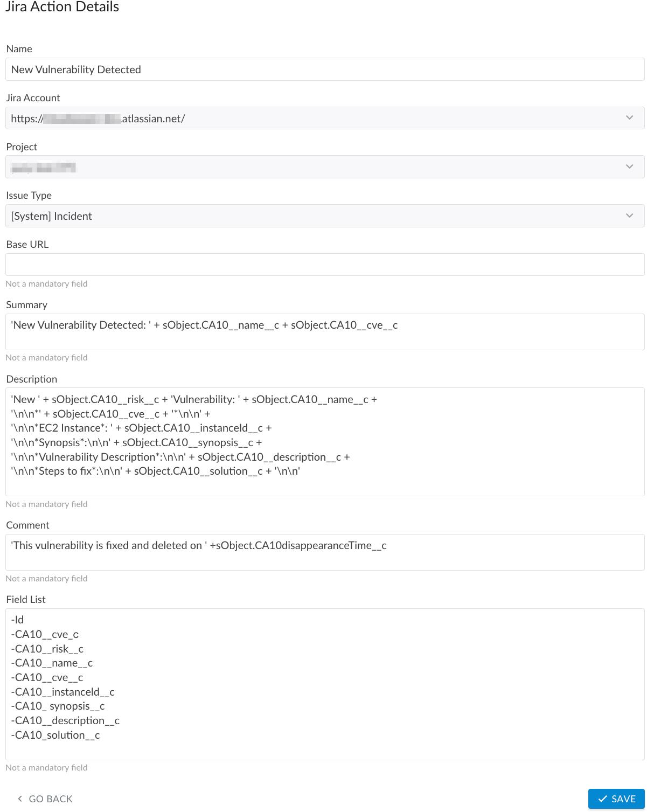
Task: Click inside the Name field containing New Vulnerability Detected
Action: pyautogui.click(x=323, y=69)
